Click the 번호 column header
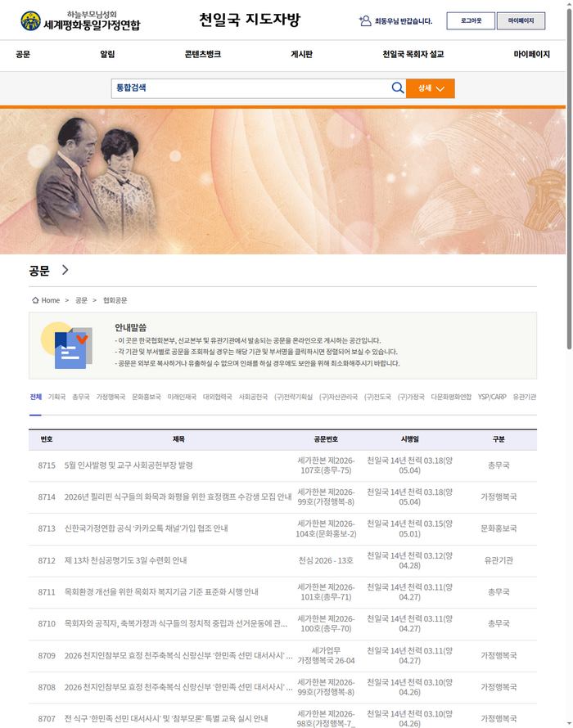 click(x=47, y=439)
